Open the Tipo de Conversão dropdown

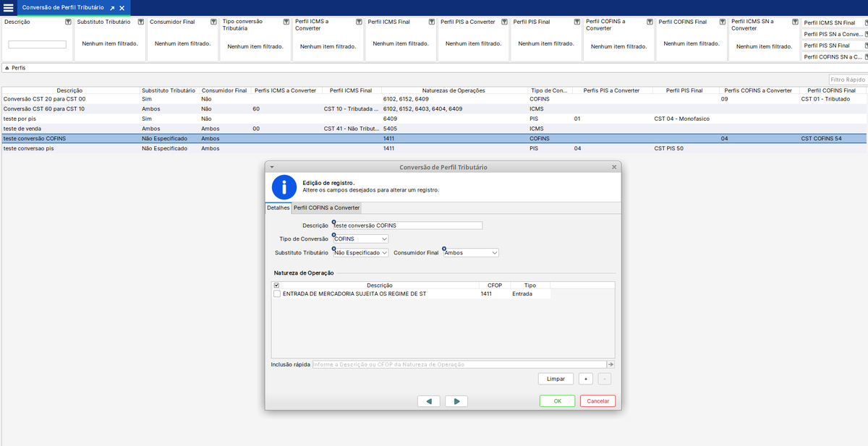tap(384, 239)
